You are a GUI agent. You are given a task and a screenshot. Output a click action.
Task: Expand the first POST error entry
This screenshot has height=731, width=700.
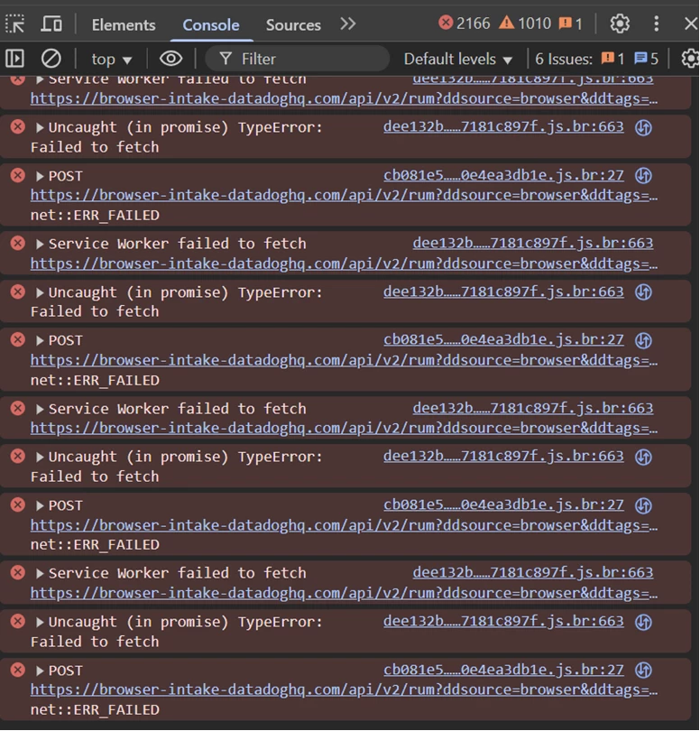tap(40, 176)
